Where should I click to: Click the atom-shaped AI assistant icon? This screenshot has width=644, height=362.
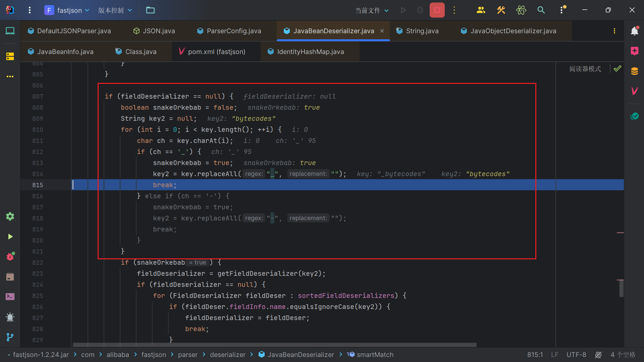click(x=521, y=10)
